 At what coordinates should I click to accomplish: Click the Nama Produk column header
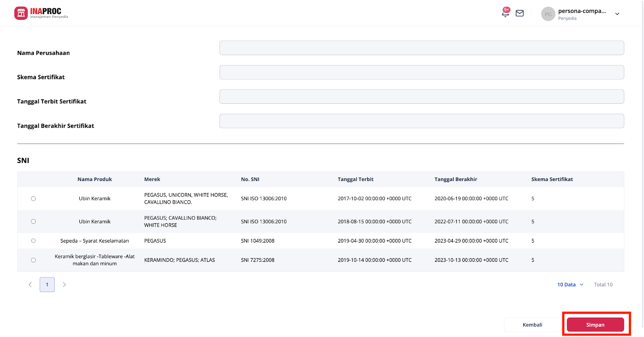[95, 179]
